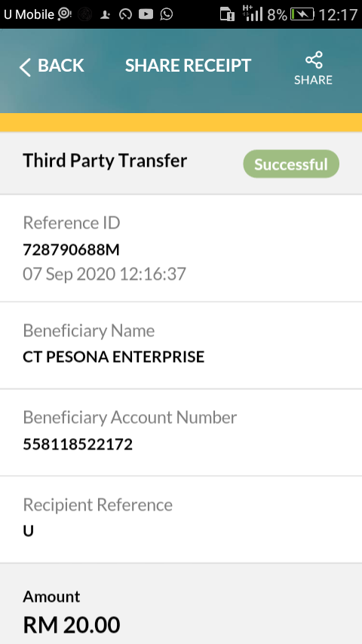
Task: Tap the status bar clock 12:17
Action: (x=338, y=15)
